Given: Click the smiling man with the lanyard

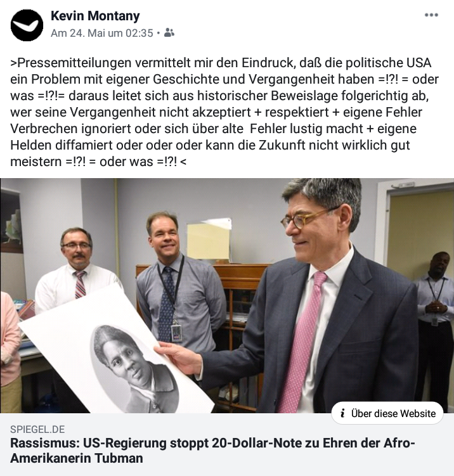Looking at the screenshot, I should pyautogui.click(x=178, y=282).
